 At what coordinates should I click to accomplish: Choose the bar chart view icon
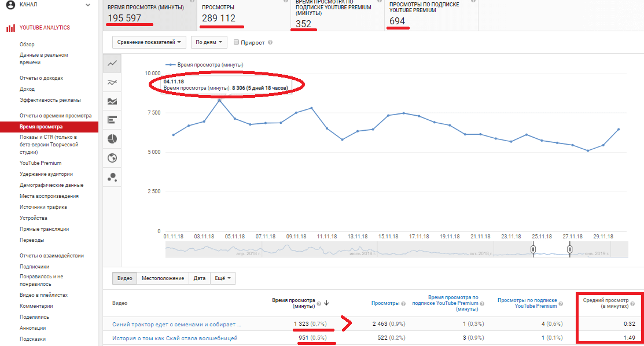(x=112, y=120)
